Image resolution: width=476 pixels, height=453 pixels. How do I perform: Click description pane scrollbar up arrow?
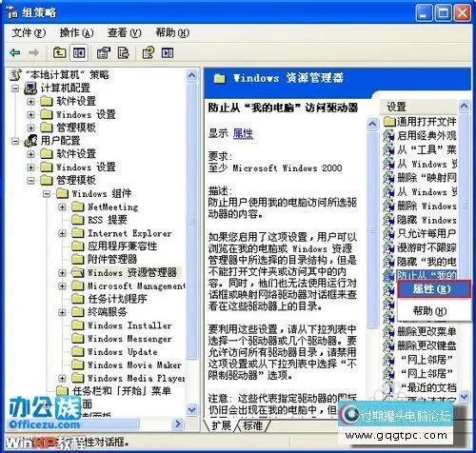[372, 125]
